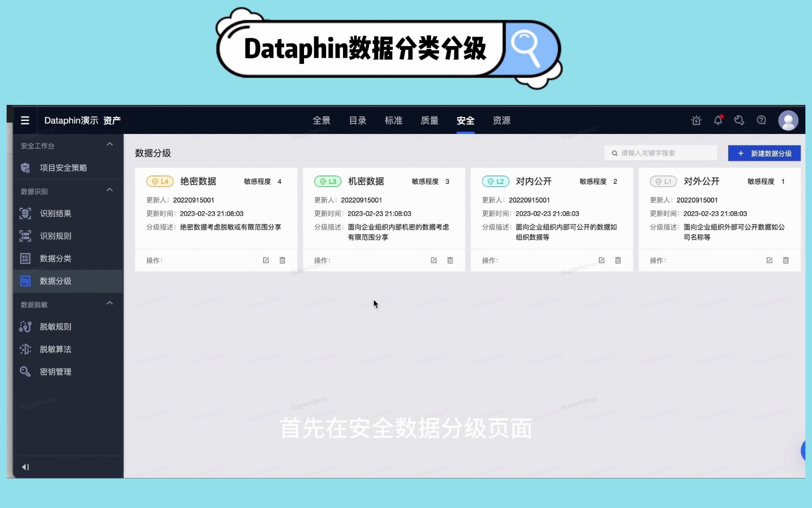
Task: Open the 数据分类 sidebar item
Action: pos(56,258)
